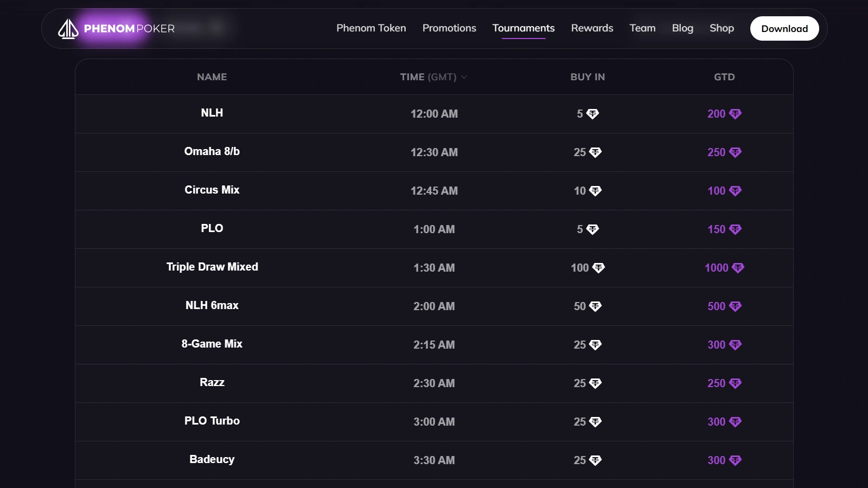Open the TIME (GMT) timezone dropdown arrow
This screenshot has width=868, height=488.
(x=464, y=77)
